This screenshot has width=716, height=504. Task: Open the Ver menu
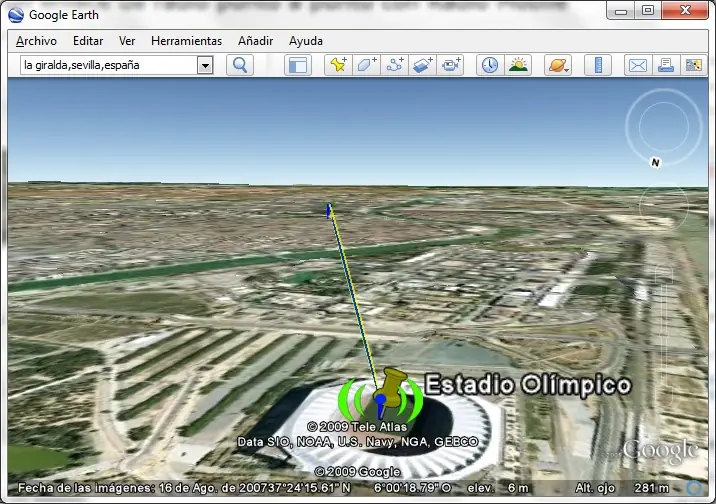point(127,41)
